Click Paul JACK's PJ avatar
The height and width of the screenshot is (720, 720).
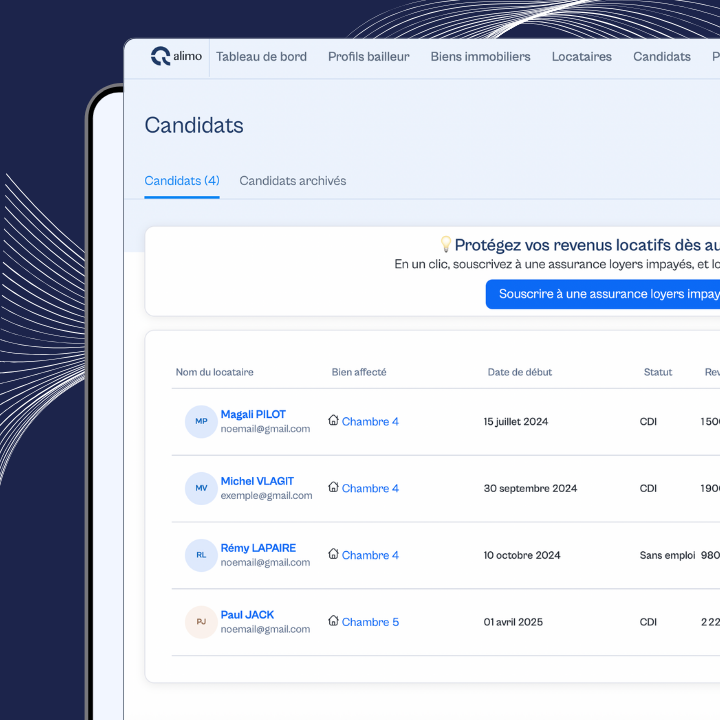(201, 622)
